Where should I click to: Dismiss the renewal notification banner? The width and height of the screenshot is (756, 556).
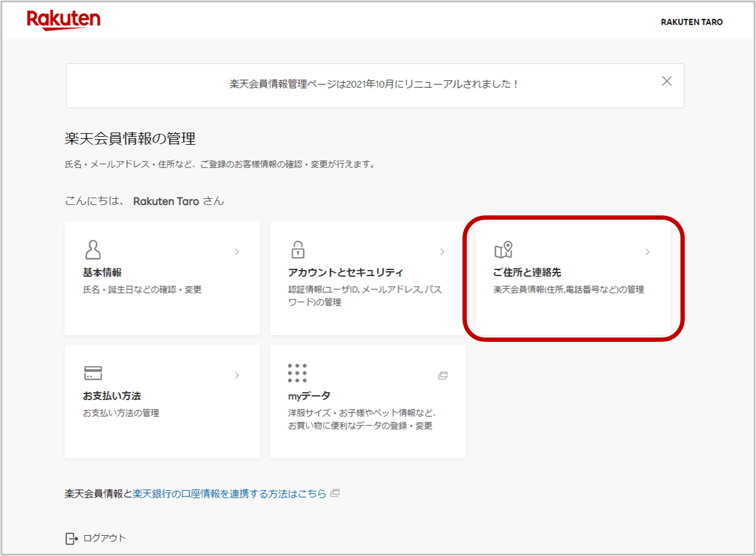click(667, 80)
